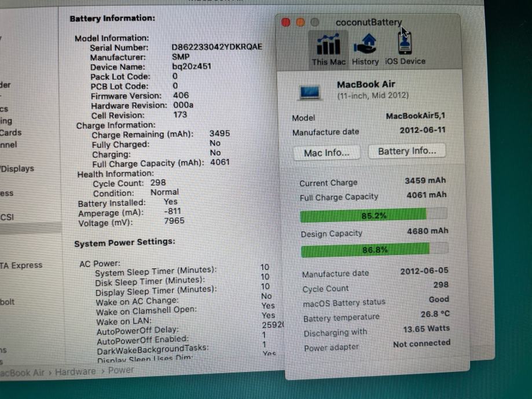This screenshot has width=532, height=399.
Task: Click DarkWakeBackgroundTasks: row label
Action: [x=153, y=349]
